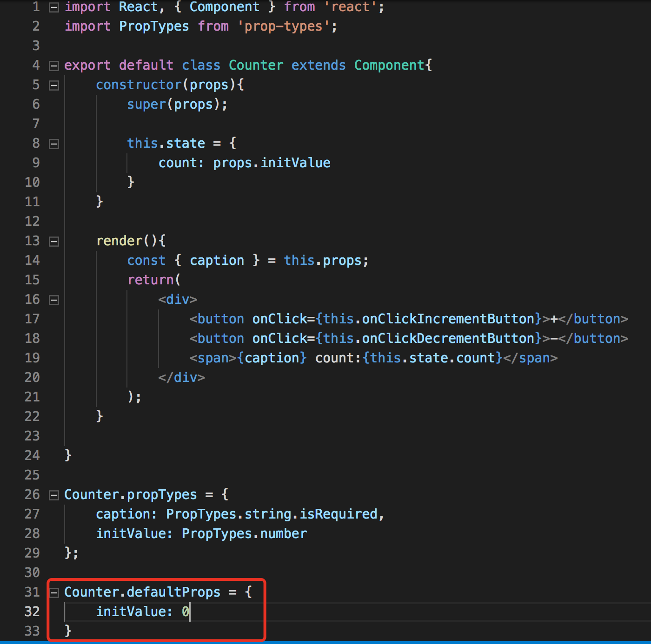Click PropTypes identifier in line 2 import
Viewport: 651px width, 644px height.
coord(154,26)
